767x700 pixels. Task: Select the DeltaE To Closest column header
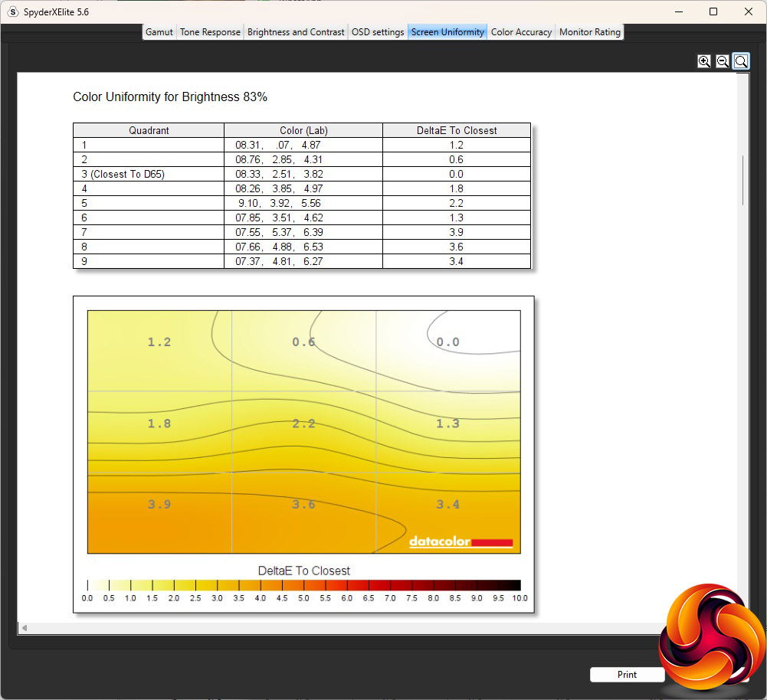[x=457, y=130]
